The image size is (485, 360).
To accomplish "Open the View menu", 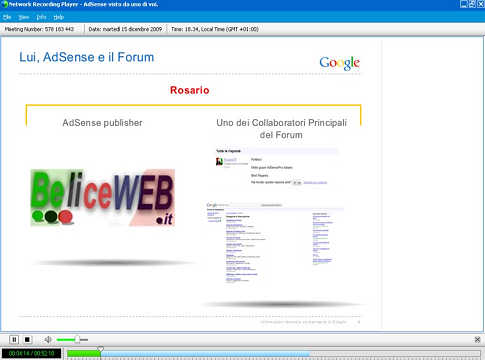I will [x=23, y=17].
